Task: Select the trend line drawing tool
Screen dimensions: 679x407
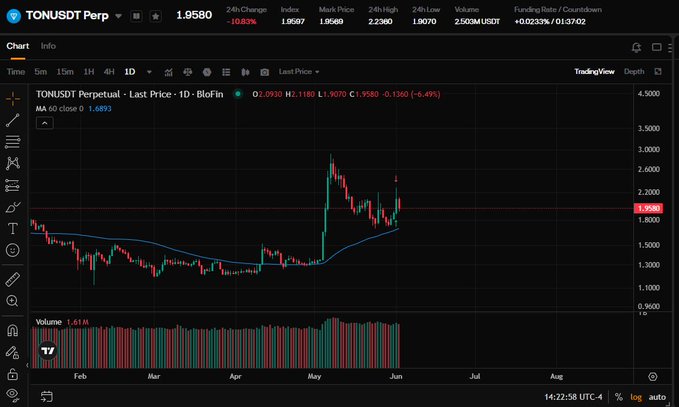Action: pos(13,120)
